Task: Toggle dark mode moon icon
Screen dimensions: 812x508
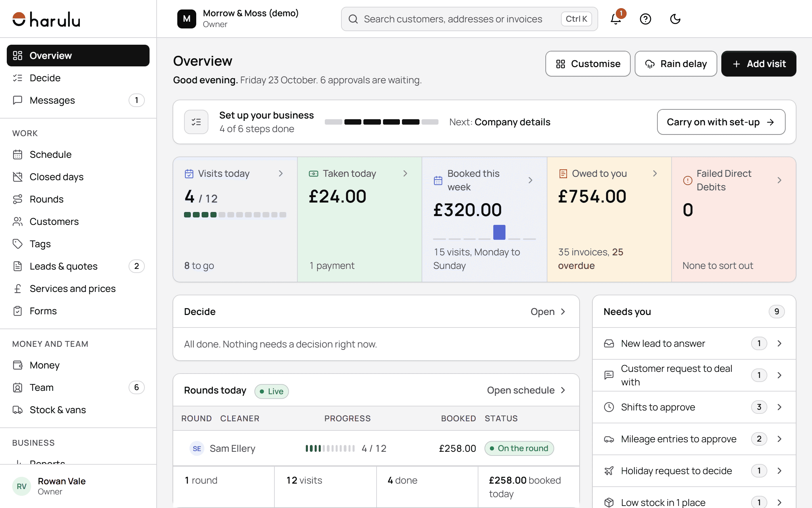Action: pyautogui.click(x=675, y=19)
